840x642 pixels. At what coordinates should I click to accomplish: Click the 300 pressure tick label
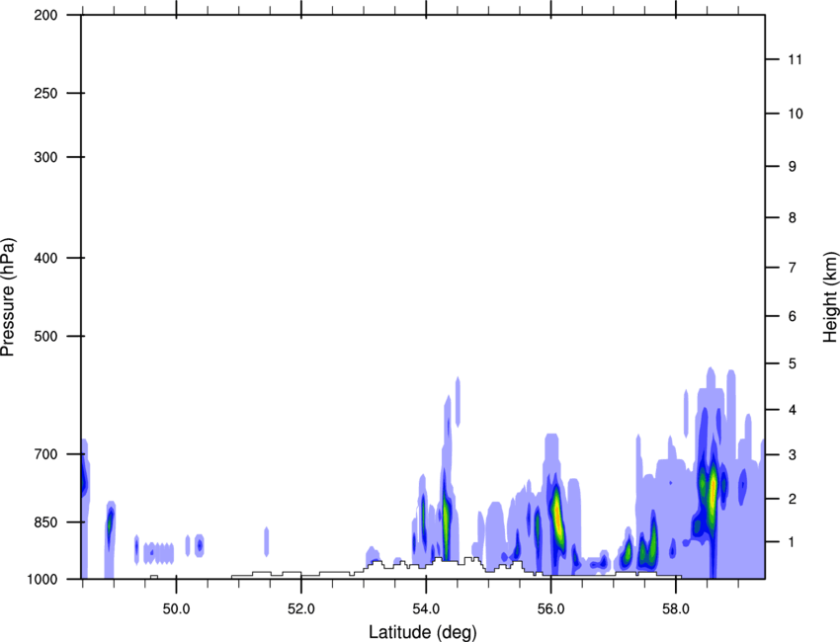(46, 157)
